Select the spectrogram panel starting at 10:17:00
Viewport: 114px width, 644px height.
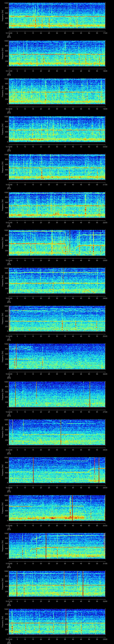57,54
